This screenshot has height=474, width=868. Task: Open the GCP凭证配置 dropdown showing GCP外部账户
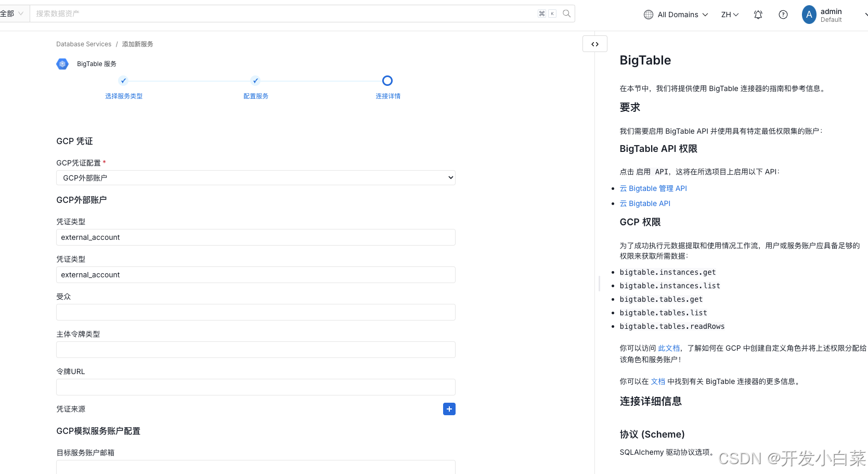256,178
